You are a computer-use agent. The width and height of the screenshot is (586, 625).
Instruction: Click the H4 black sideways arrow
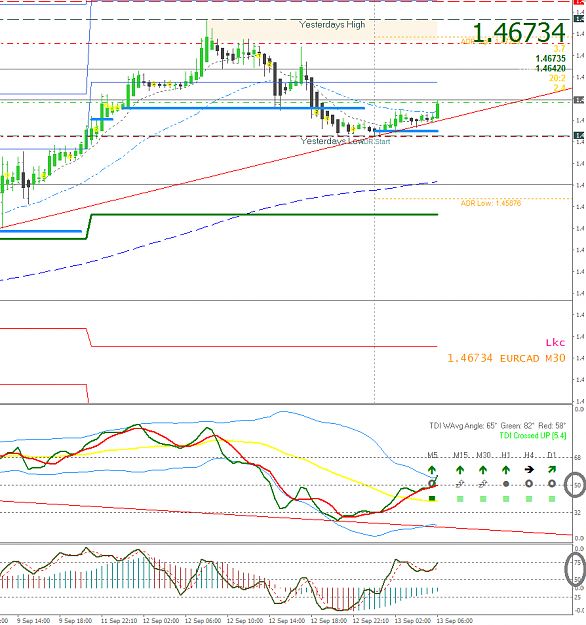(x=529, y=470)
